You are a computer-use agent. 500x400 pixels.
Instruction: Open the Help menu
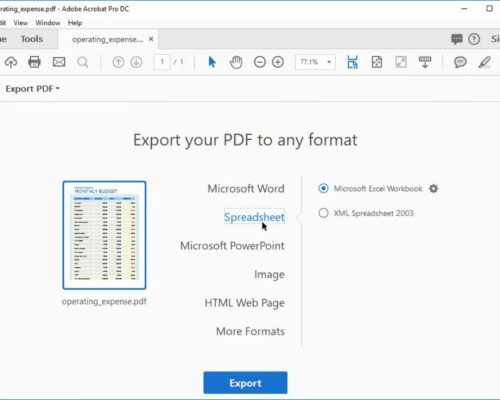(75, 23)
